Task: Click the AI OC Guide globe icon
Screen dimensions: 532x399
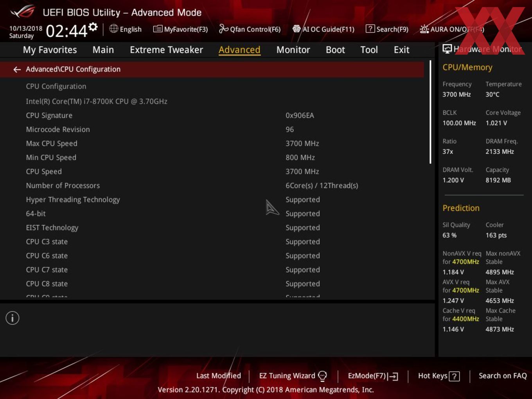Action: pyautogui.click(x=297, y=29)
